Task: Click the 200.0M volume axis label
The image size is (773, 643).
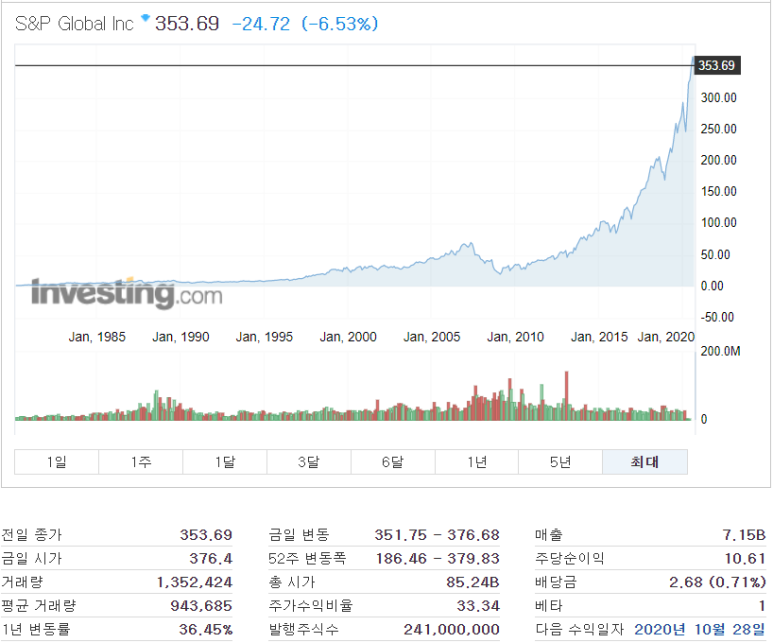Action: point(720,351)
